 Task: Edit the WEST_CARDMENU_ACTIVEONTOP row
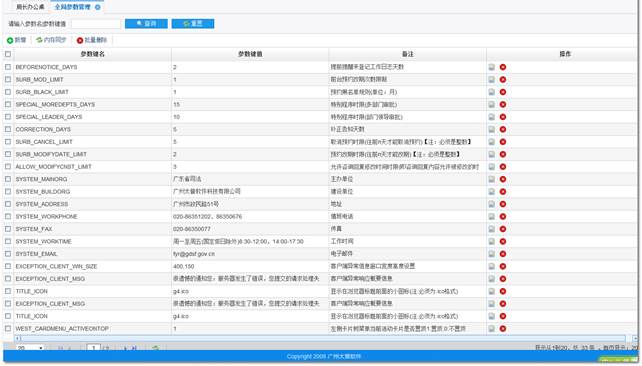click(x=491, y=328)
